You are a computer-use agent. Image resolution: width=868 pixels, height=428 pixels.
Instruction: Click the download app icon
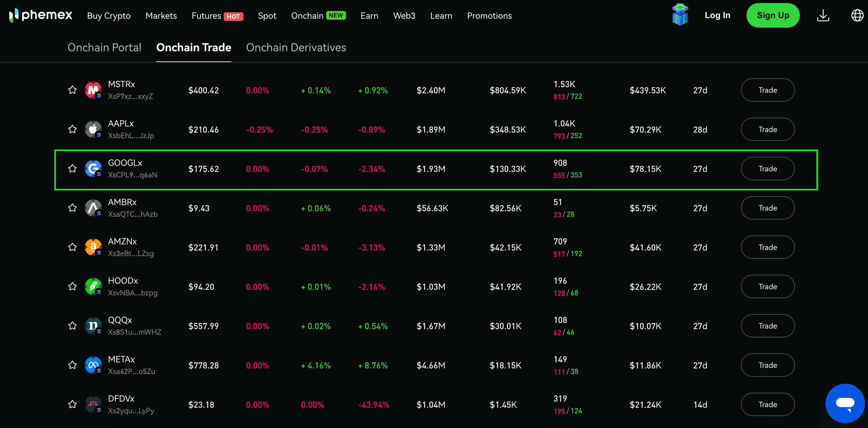tap(823, 15)
